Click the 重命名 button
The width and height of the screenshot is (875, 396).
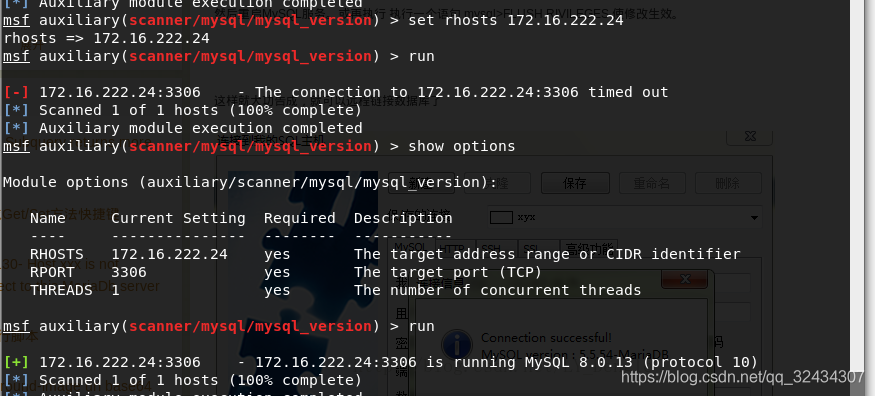[651, 183]
